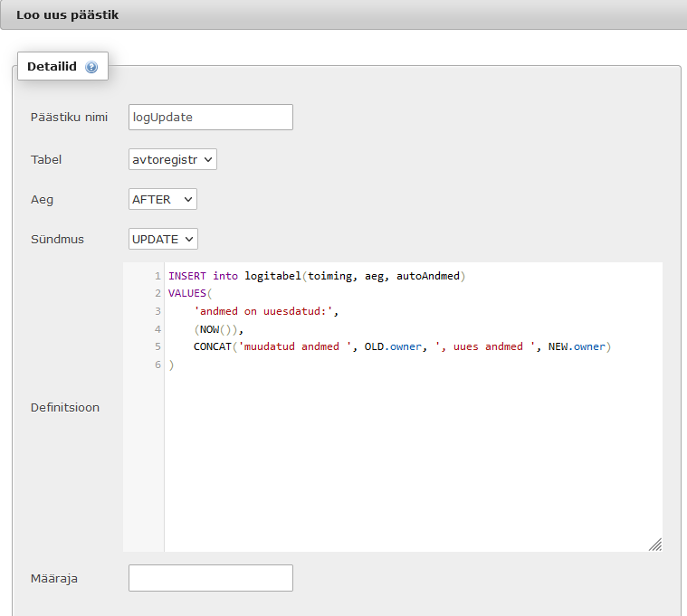The height and width of the screenshot is (616, 687).
Task: Click the logitabel table name in line 1
Action: [272, 276]
